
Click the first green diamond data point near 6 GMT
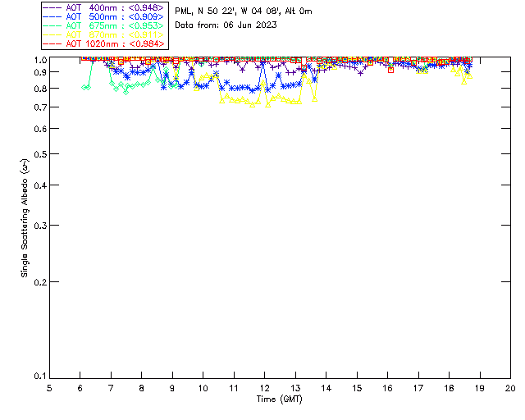(x=84, y=88)
